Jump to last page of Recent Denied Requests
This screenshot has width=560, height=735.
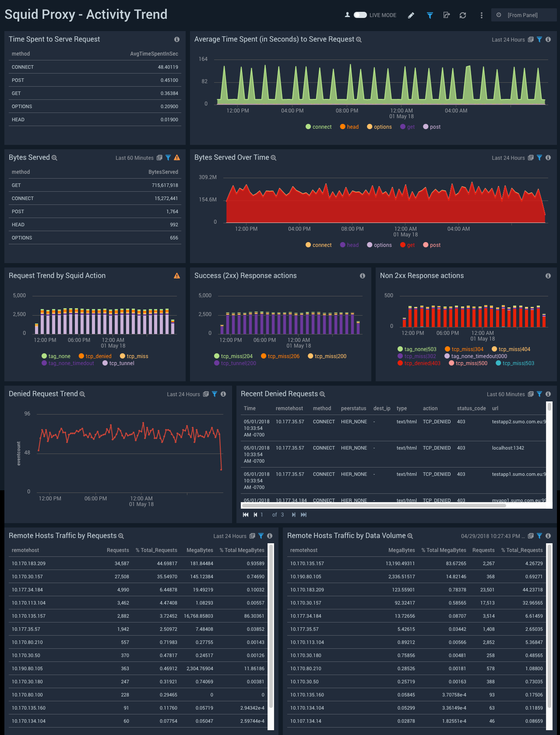click(x=303, y=515)
